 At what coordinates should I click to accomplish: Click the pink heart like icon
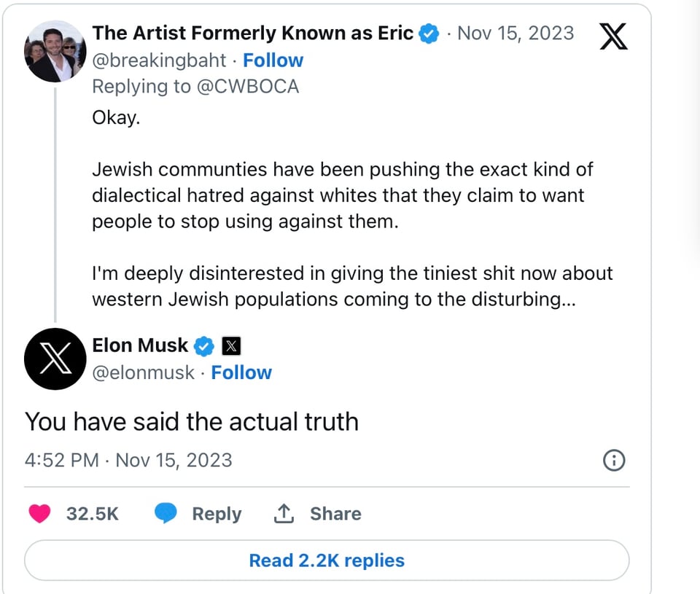point(39,514)
